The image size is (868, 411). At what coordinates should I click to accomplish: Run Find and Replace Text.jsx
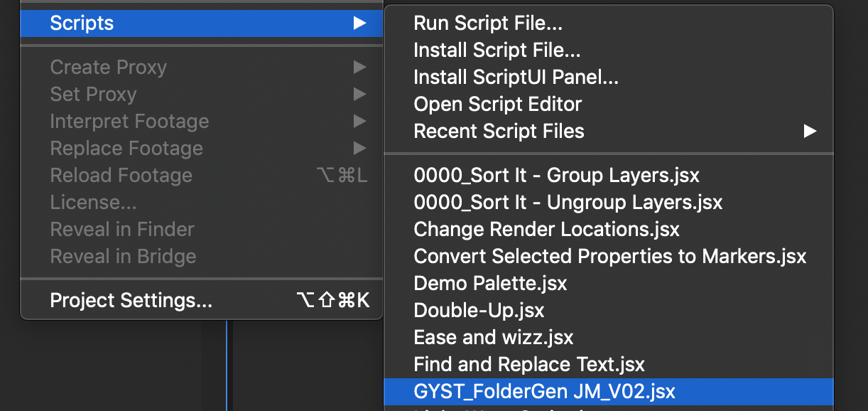click(x=609, y=365)
